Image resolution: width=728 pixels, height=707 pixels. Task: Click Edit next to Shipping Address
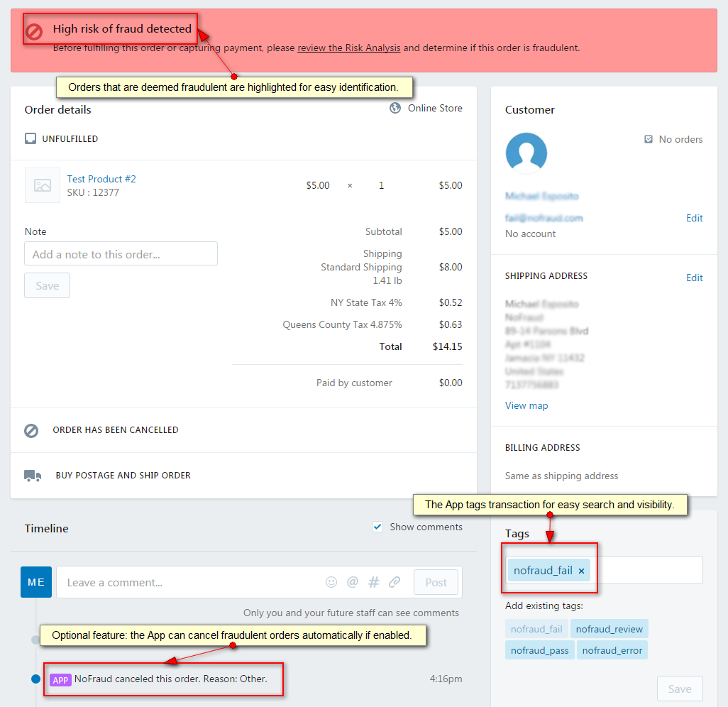pyautogui.click(x=694, y=278)
